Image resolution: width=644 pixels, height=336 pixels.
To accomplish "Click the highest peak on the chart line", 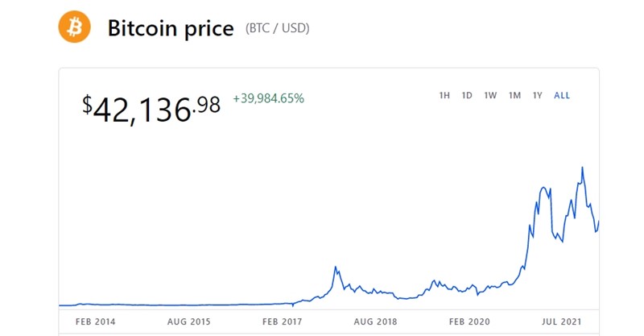I will click(582, 168).
